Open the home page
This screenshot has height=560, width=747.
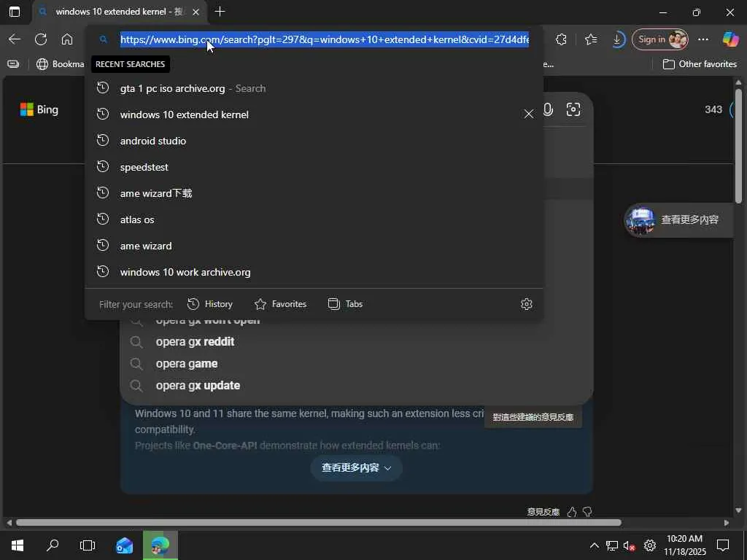tap(67, 39)
